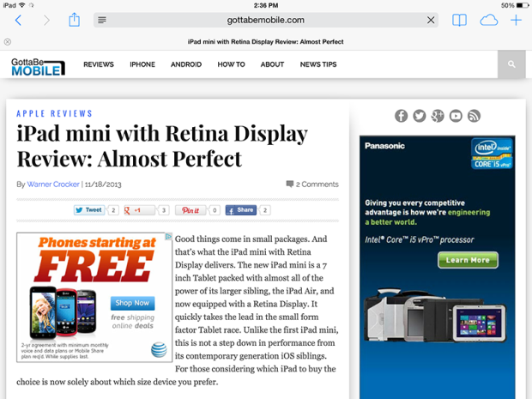Image resolution: width=532 pixels, height=399 pixels.
Task: Toggle the Reader view icon in the address bar
Action: (x=102, y=20)
